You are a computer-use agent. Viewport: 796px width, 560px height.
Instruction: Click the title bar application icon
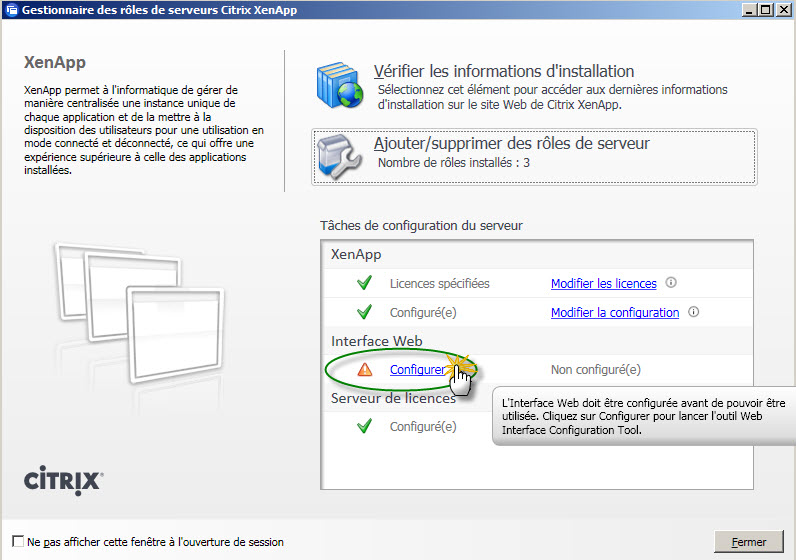tap(11, 10)
